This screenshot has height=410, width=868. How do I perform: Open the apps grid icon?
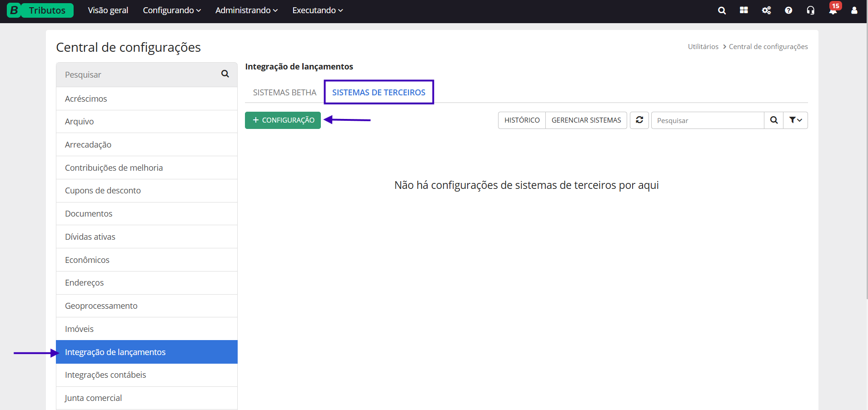coord(744,10)
